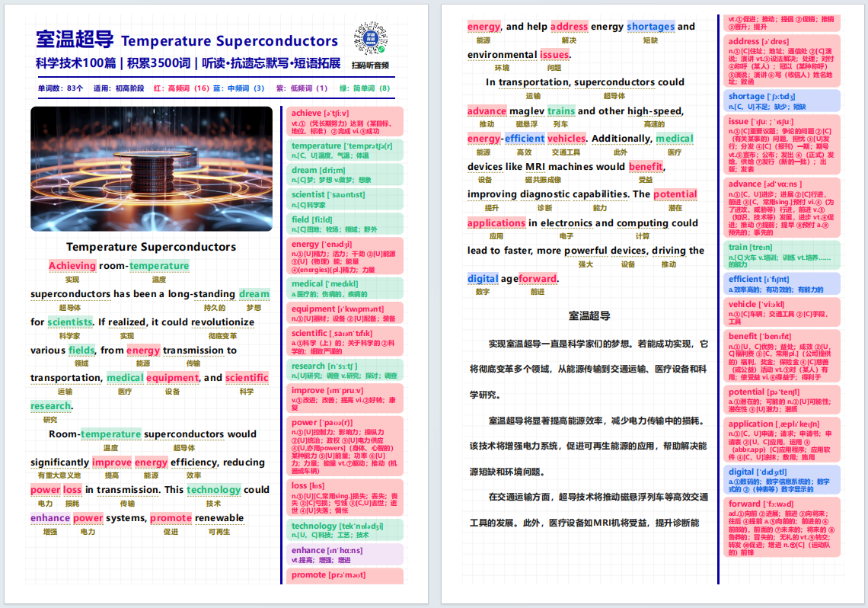The width and height of the screenshot is (868, 608).
Task: Click the QR code for audio listening
Action: (x=370, y=40)
